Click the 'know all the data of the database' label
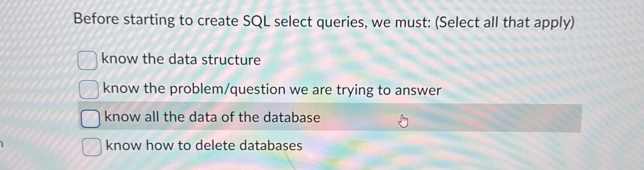This screenshot has width=644, height=170. [212, 118]
